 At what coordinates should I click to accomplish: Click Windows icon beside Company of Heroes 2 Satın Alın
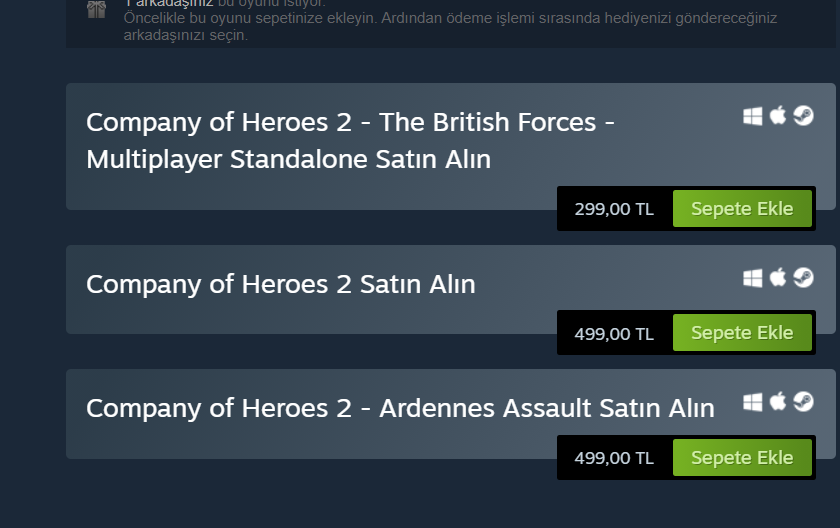[x=753, y=277]
